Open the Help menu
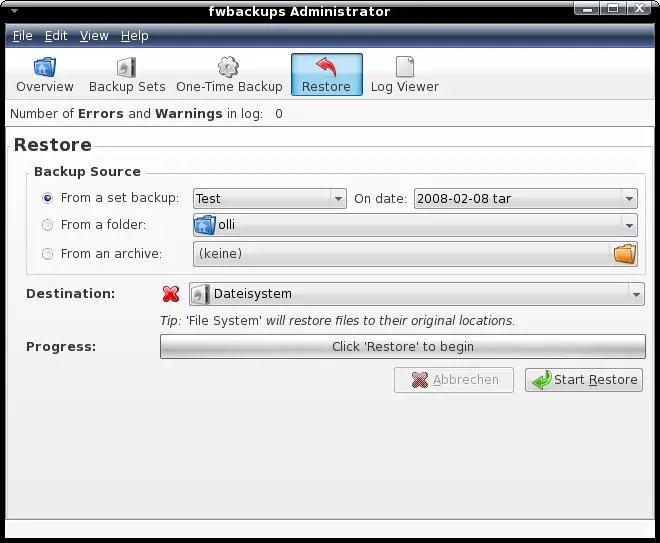Image resolution: width=660 pixels, height=543 pixels. click(134, 36)
